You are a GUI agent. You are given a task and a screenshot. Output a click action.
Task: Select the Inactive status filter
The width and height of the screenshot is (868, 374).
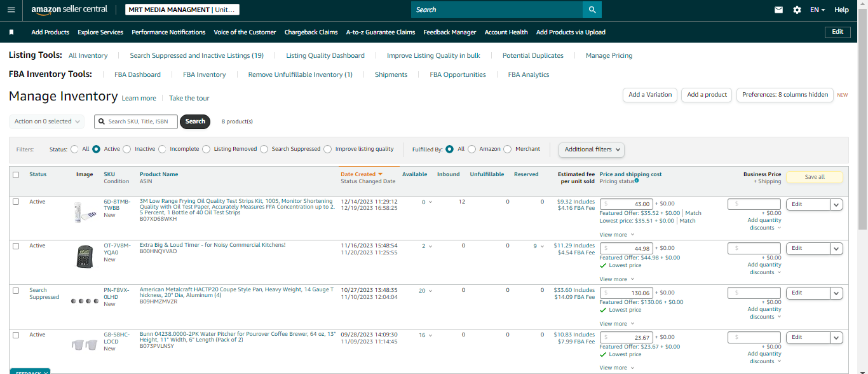[126, 149]
